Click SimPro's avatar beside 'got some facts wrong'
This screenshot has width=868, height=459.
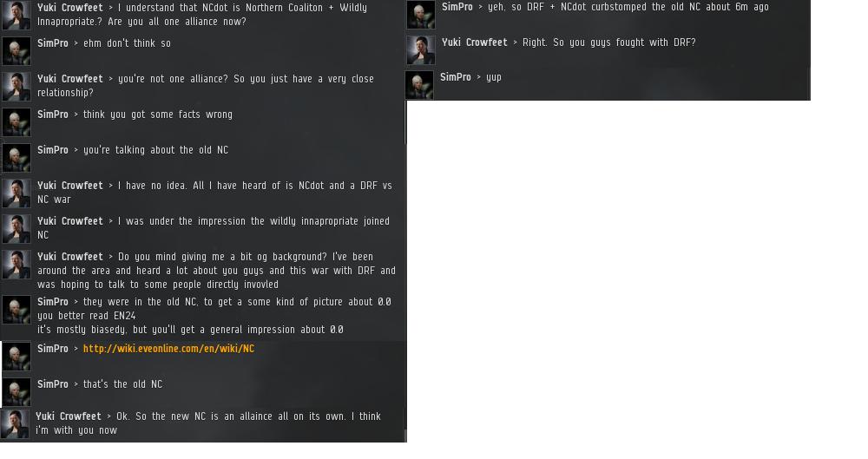click(16, 121)
